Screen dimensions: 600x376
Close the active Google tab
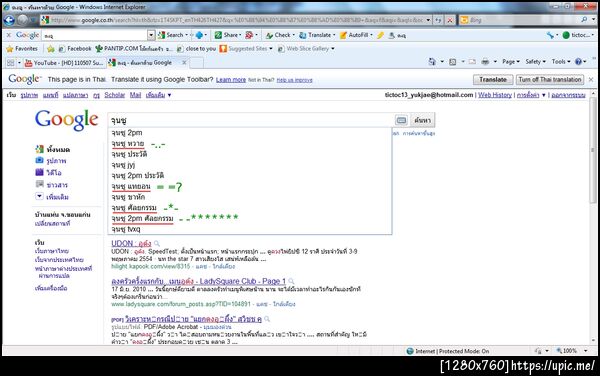click(x=184, y=62)
